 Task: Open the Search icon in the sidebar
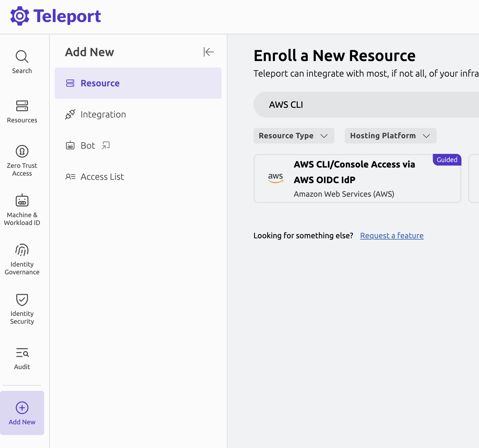tap(22, 62)
